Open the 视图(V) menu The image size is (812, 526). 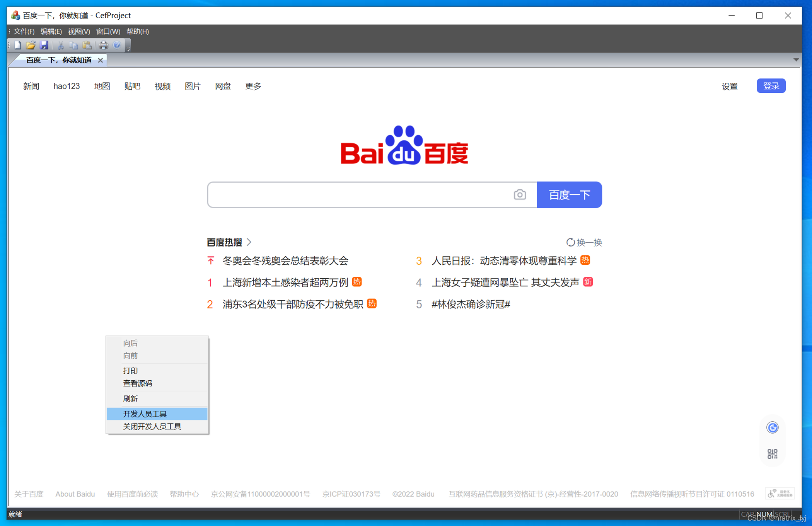tap(78, 31)
